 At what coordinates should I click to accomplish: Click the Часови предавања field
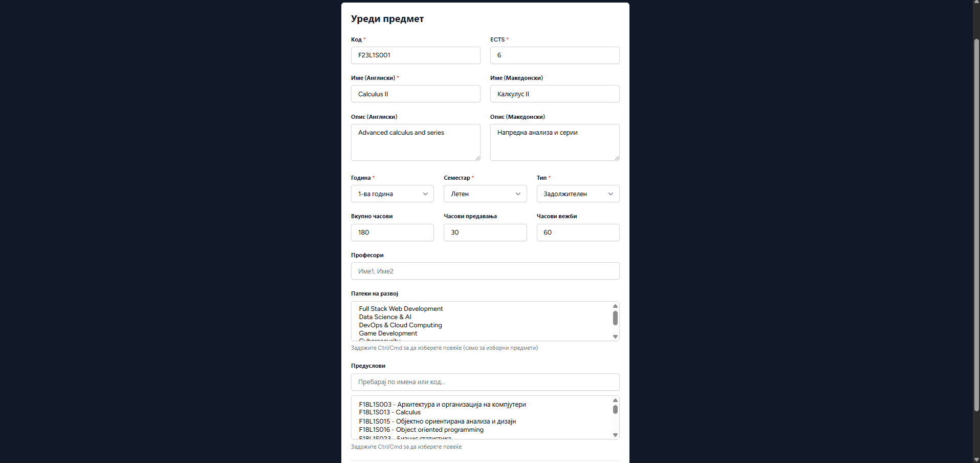pos(485,233)
